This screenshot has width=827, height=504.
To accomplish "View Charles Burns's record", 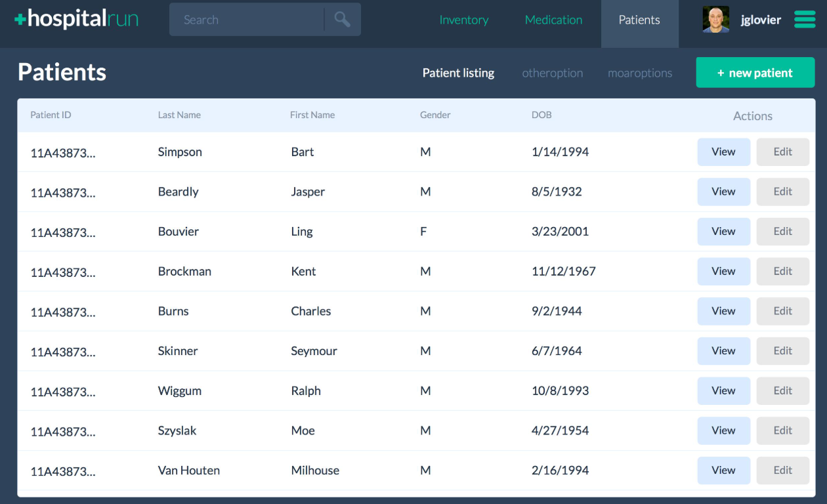I will click(x=723, y=311).
